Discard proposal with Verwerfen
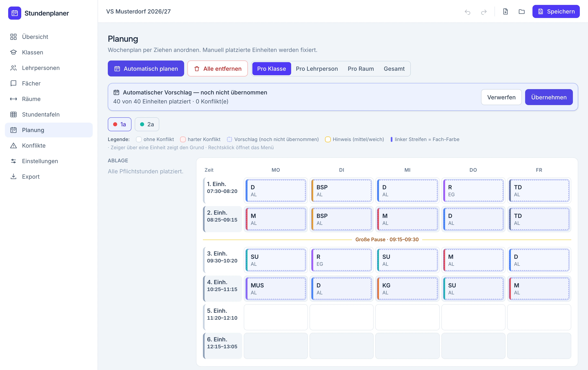This screenshot has height=370, width=588. point(501,97)
